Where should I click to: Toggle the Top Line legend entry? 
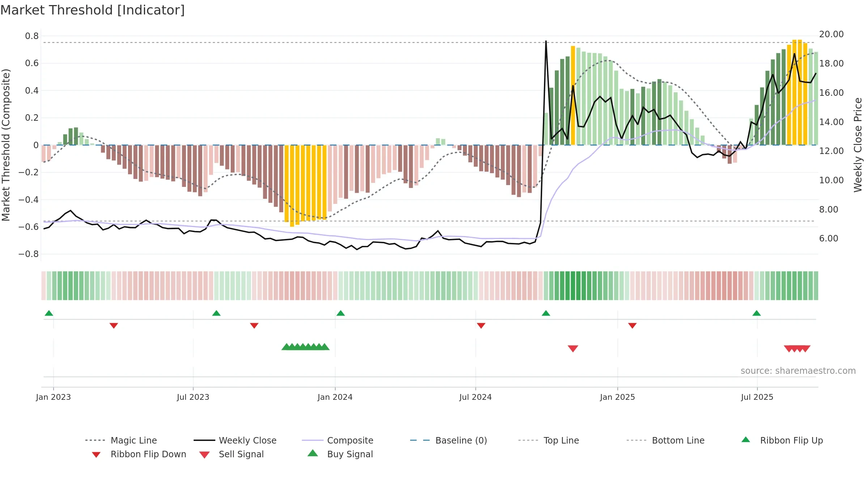549,440
